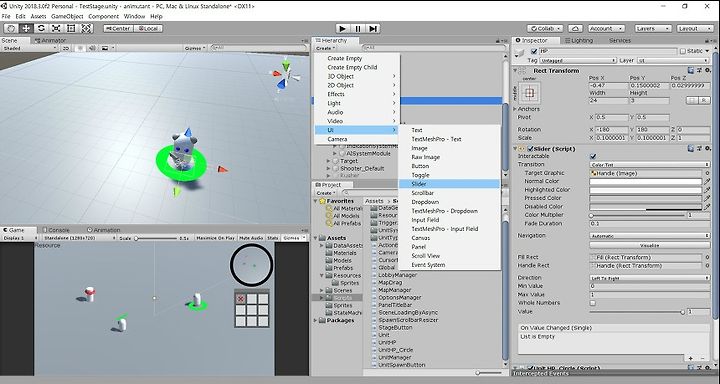Image resolution: width=720 pixels, height=384 pixels.
Task: Select the combined Transform tool
Action: tap(86, 28)
